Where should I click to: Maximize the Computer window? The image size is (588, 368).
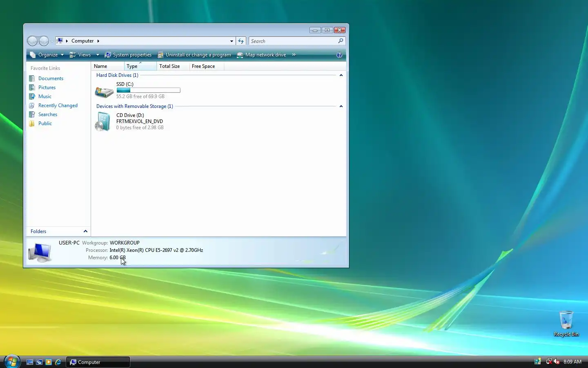pos(327,30)
